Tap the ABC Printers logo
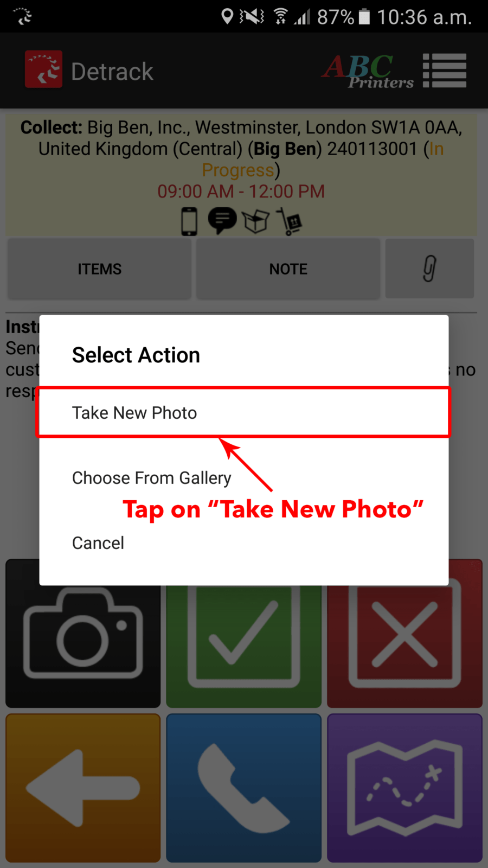 pyautogui.click(x=368, y=71)
